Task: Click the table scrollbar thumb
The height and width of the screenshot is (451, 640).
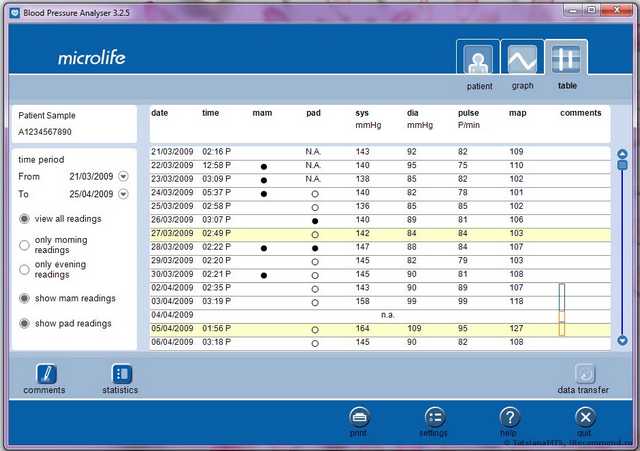Action: [x=622, y=165]
